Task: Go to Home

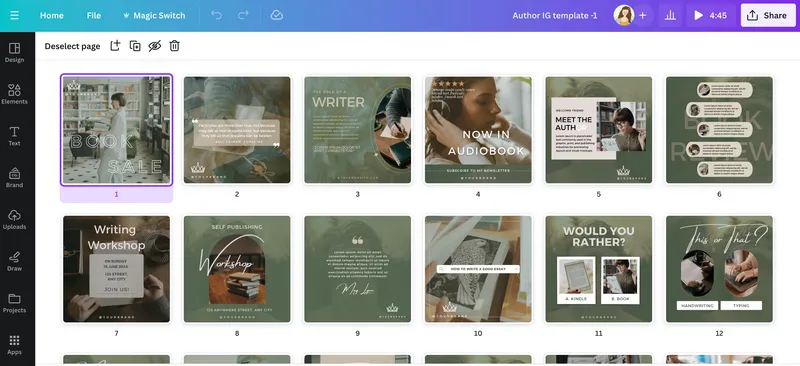Action: 52,15
